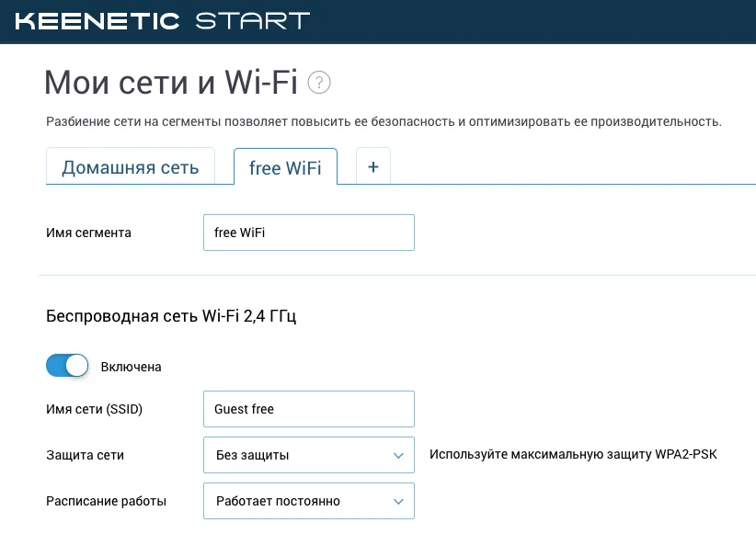Viewport: 756px width, 545px height.
Task: Click the Защита сети label
Action: tap(85, 455)
